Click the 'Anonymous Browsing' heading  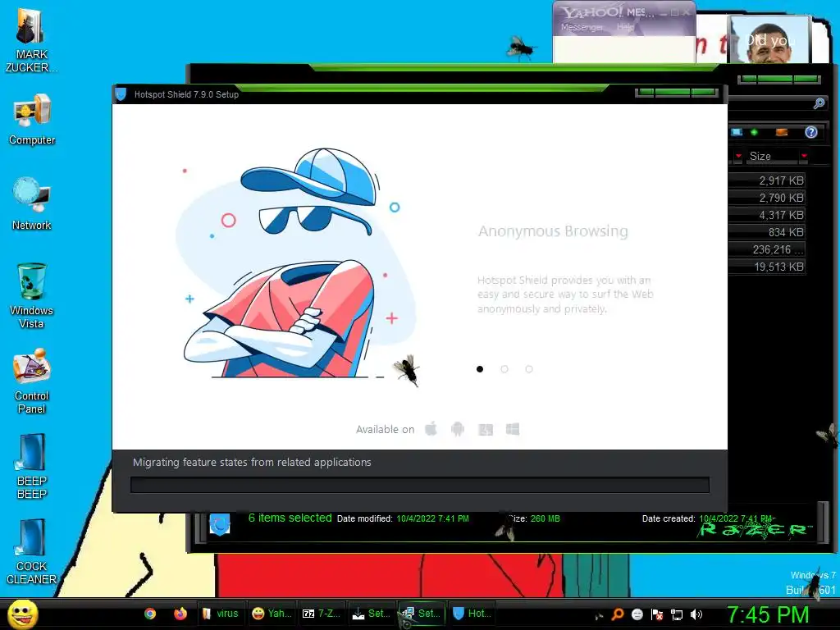tap(553, 231)
